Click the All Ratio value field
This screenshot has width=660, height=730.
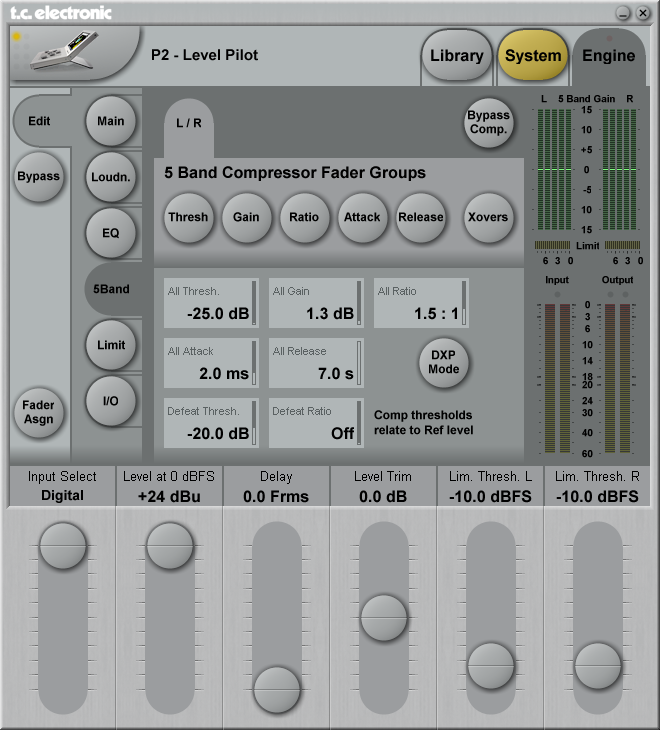coord(421,303)
